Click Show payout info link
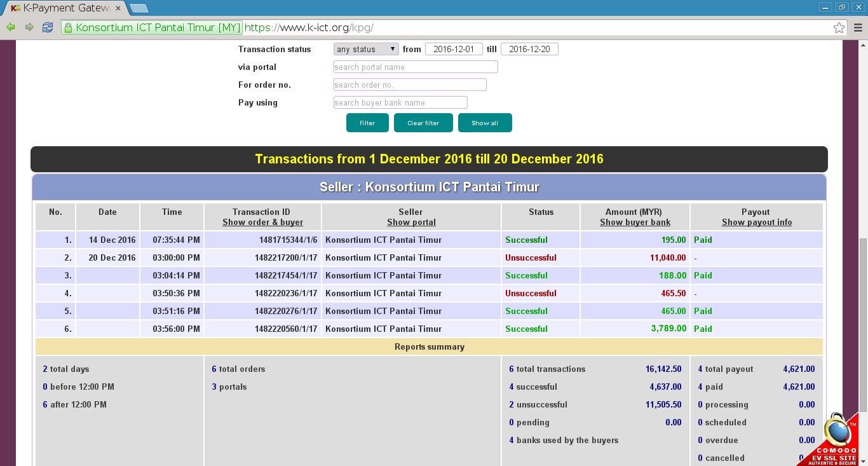The image size is (868, 466). pyautogui.click(x=757, y=223)
